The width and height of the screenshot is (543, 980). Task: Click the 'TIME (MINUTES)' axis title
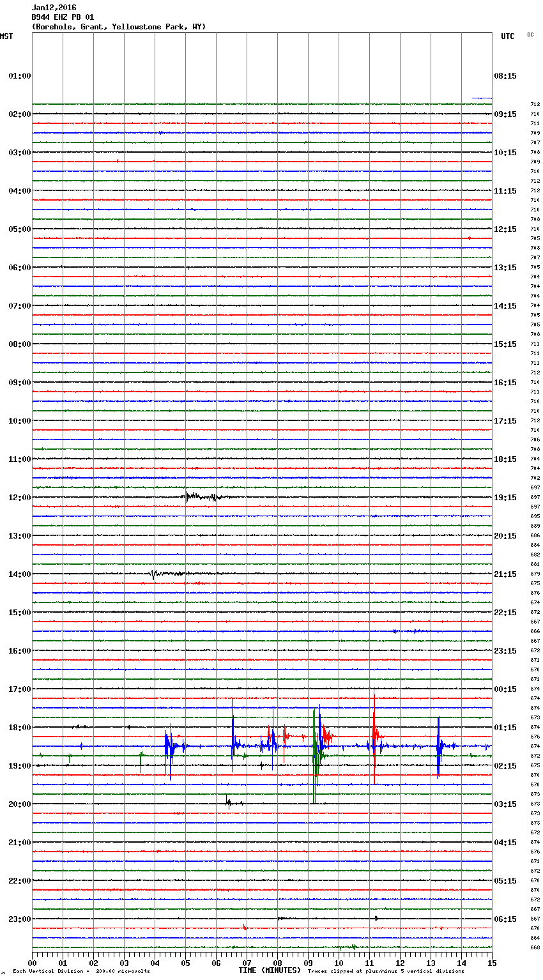click(x=270, y=970)
